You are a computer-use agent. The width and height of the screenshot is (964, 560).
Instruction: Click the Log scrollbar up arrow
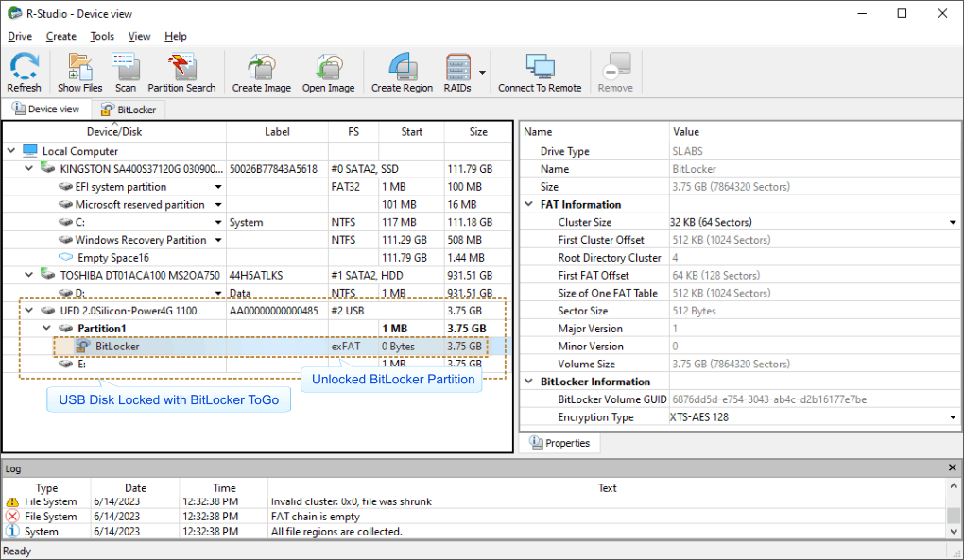click(x=953, y=485)
